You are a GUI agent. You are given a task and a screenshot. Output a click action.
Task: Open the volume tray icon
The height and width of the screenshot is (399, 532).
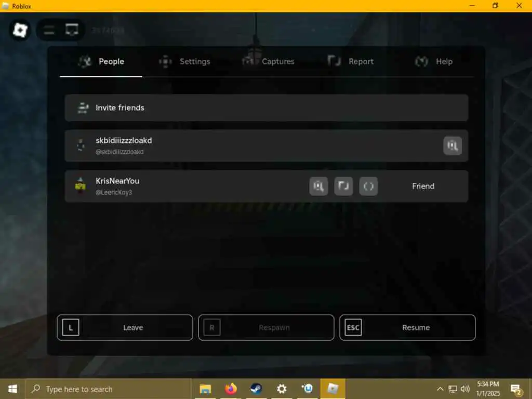pos(465,389)
